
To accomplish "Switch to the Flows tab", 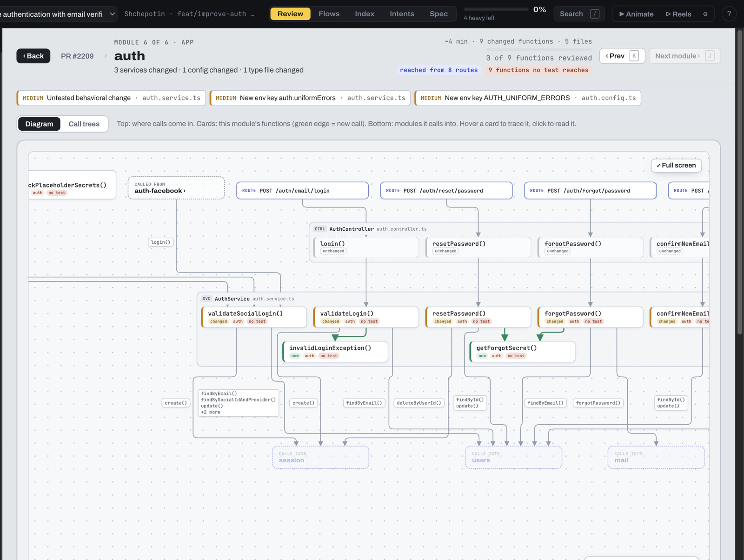I will 329,14.
